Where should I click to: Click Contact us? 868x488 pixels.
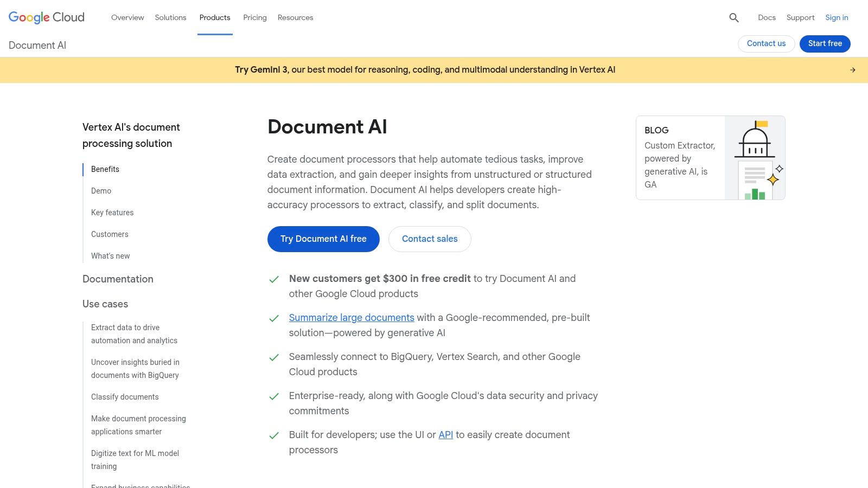tap(766, 43)
